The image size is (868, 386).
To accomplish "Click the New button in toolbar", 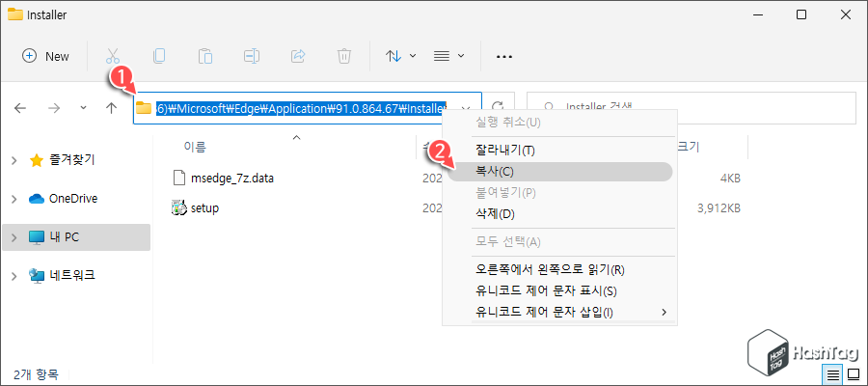I will tap(46, 56).
